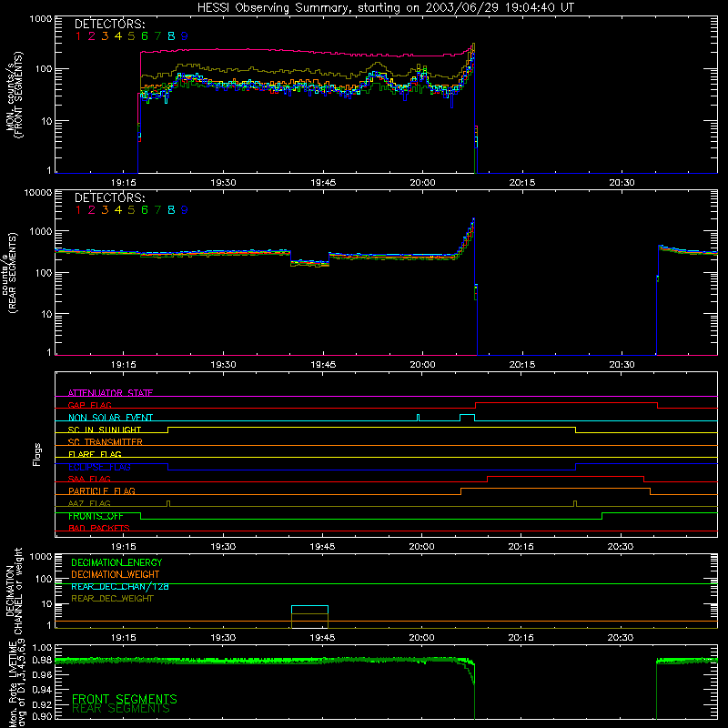This screenshot has width=728, height=728.
Task: Click the olive 'A4Z_FLAG' label
Action: coord(89,503)
